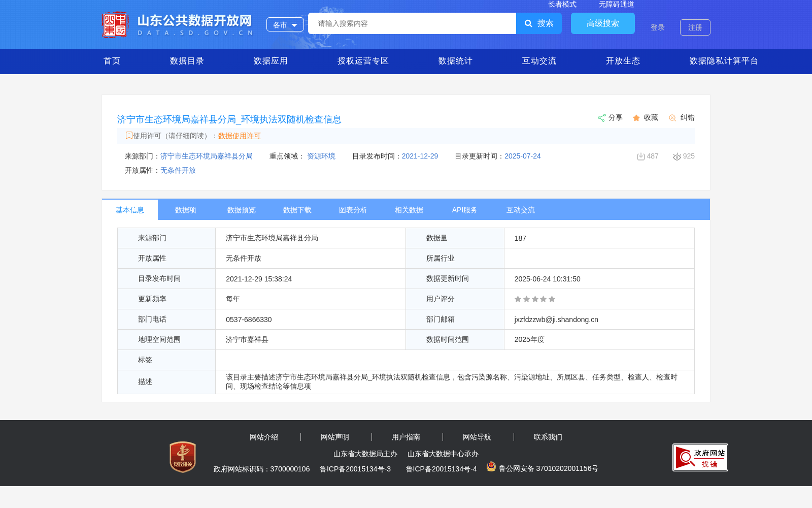Open the 各市 city dropdown
Screen dimensions: 812x508
(x=285, y=24)
